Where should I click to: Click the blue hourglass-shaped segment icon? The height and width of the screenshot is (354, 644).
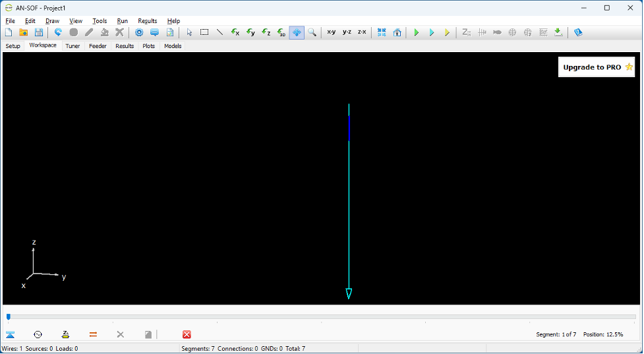(11, 335)
